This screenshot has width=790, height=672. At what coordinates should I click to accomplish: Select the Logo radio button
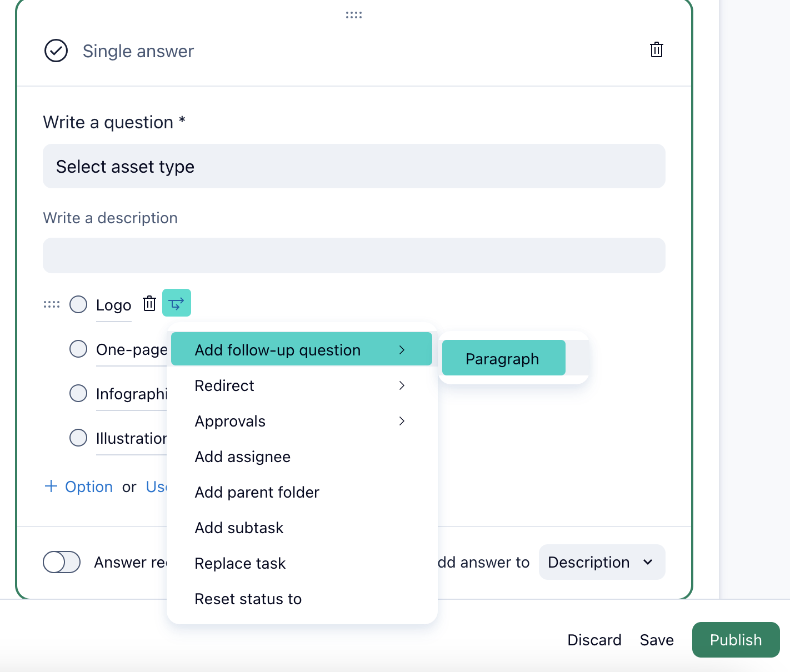pos(78,304)
